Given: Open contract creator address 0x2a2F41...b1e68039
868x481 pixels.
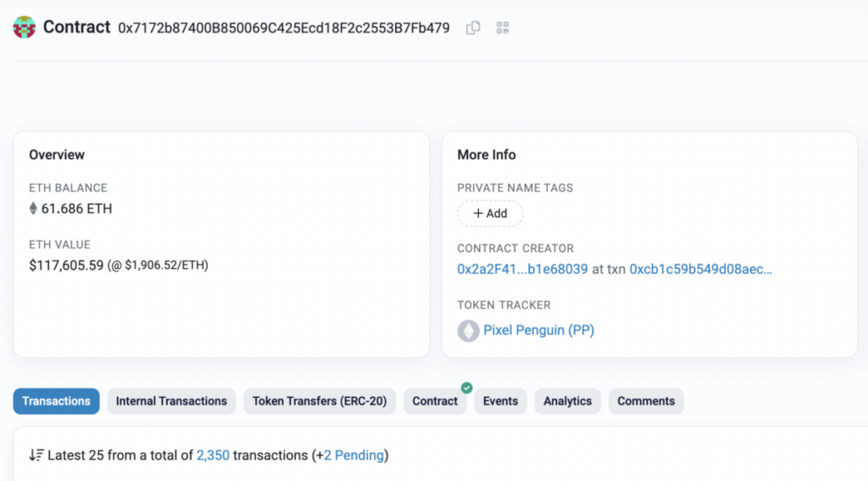Looking at the screenshot, I should [x=522, y=269].
